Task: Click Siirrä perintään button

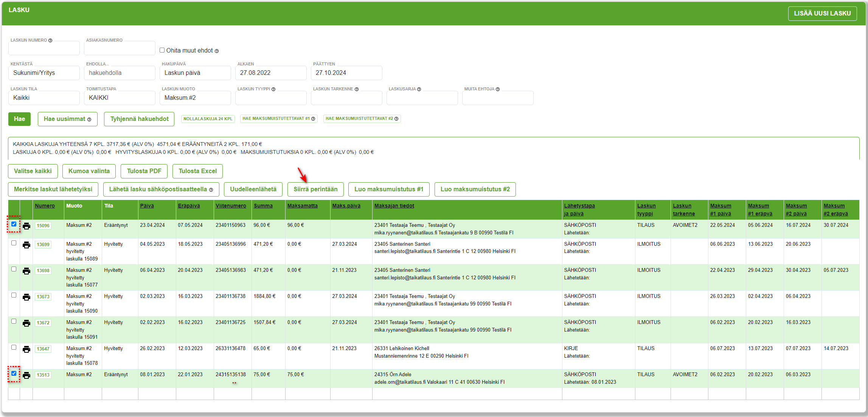Action: 315,189
